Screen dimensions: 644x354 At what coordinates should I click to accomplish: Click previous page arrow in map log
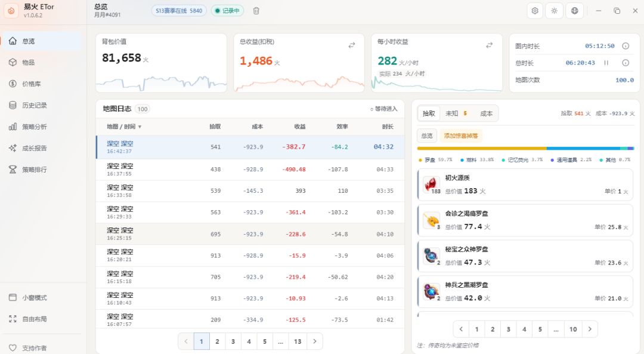pyautogui.click(x=185, y=341)
